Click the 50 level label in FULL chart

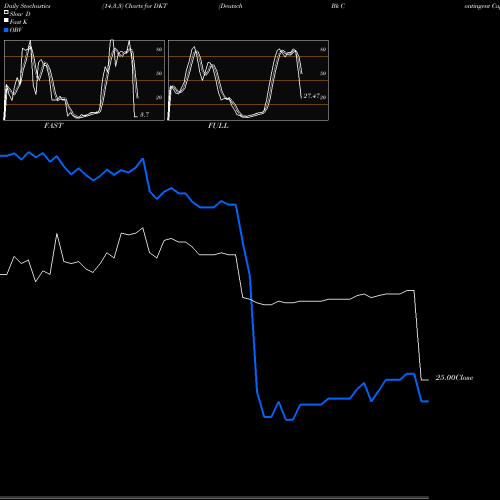click(x=323, y=73)
